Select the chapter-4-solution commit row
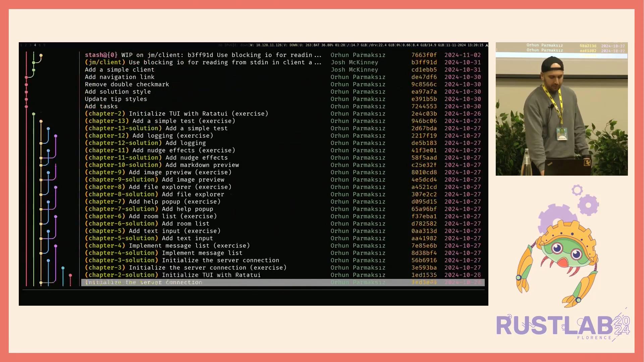Viewport: 644px width, 362px height. coord(283,253)
